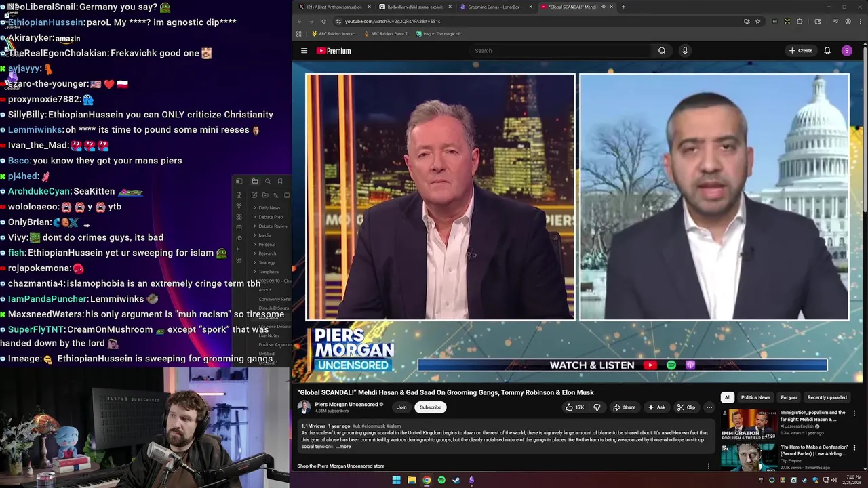Expand the Media folder in Obsidian
This screenshot has width=868, height=488.
click(264, 235)
